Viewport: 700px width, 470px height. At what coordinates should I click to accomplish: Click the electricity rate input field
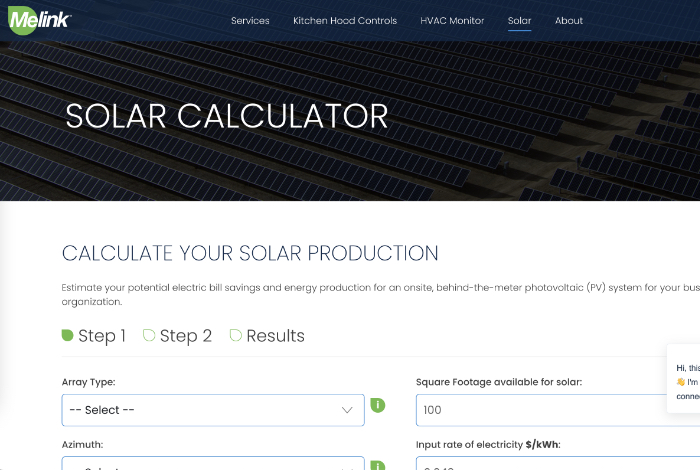click(558, 463)
